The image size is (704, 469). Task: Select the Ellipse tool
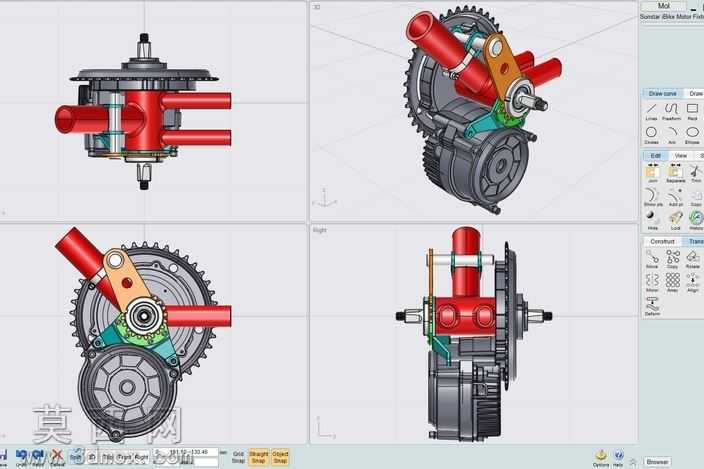(692, 135)
